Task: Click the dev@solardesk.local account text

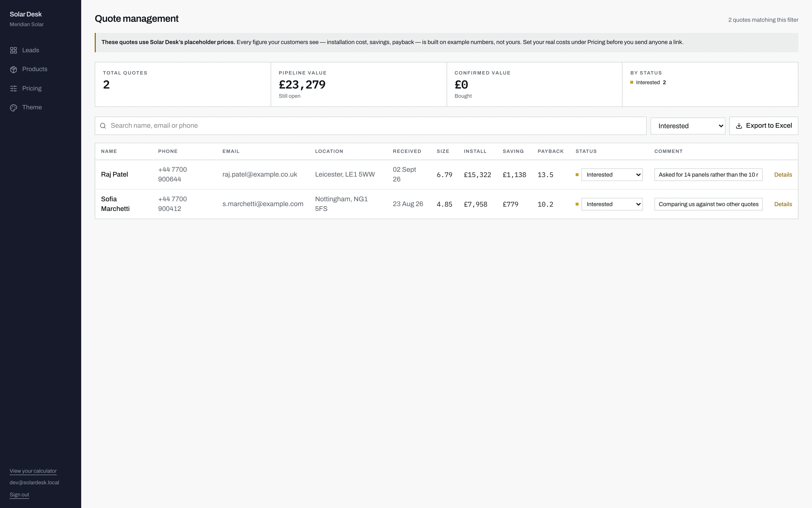Action: click(34, 482)
